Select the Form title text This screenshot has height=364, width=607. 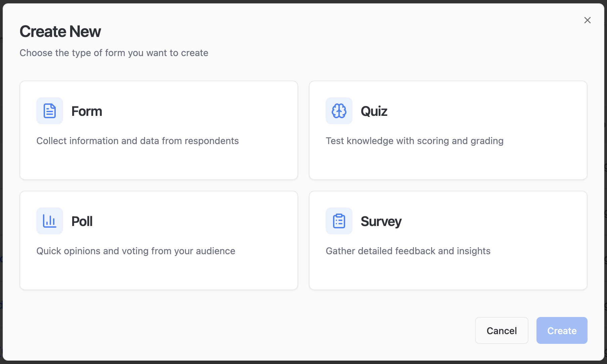[87, 111]
